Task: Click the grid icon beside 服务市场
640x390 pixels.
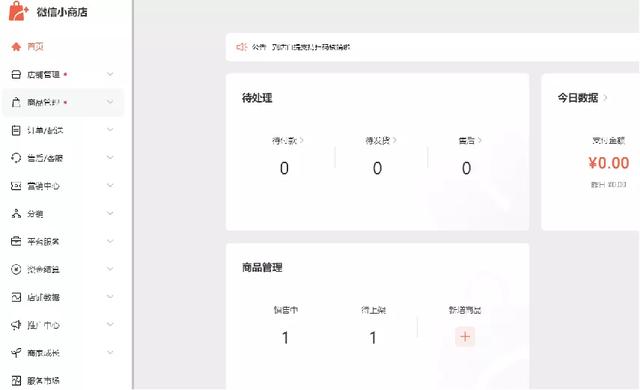Action: pos(16,381)
